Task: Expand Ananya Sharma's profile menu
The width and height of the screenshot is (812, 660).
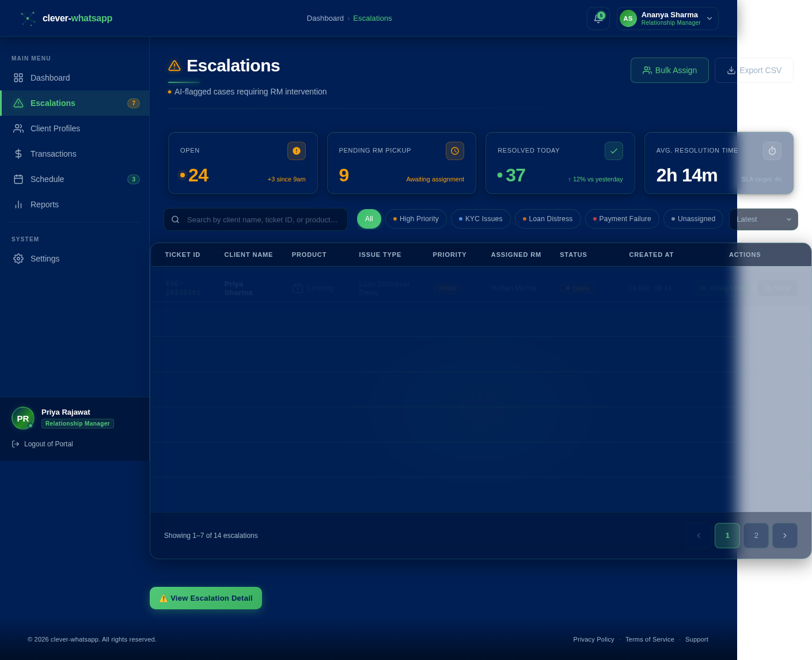Action: [709, 18]
